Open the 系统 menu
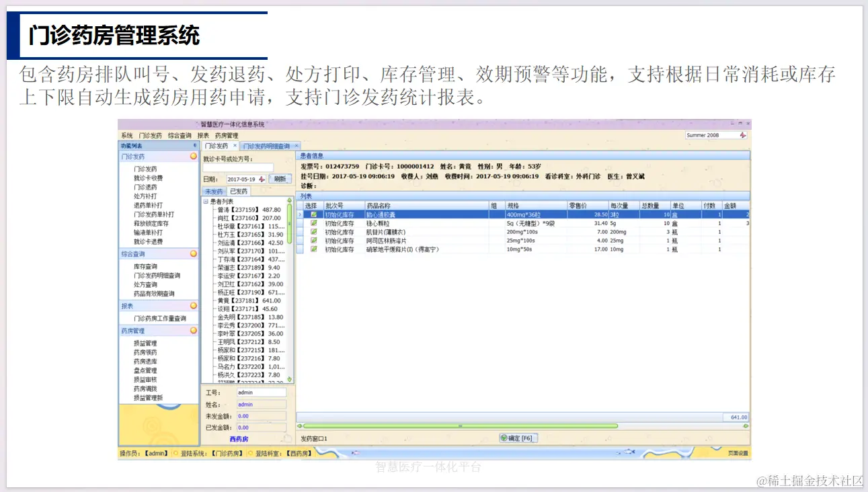Viewport: 868px width, 492px height. click(127, 135)
